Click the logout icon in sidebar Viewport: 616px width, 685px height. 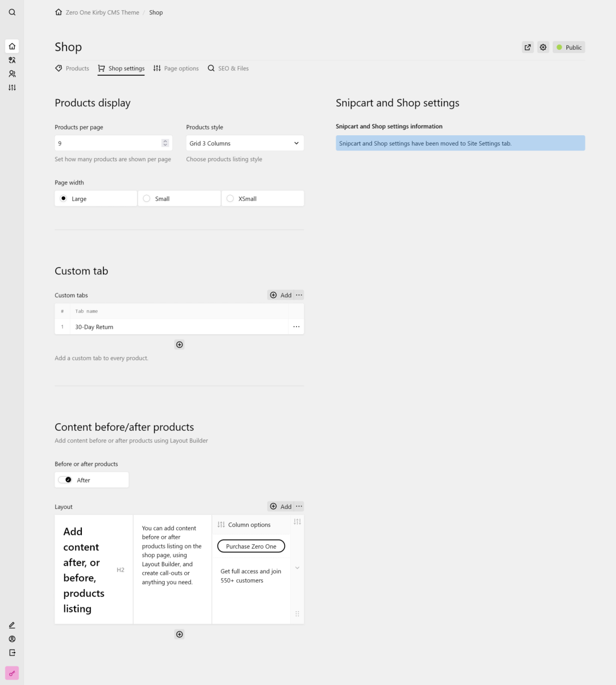pyautogui.click(x=12, y=652)
